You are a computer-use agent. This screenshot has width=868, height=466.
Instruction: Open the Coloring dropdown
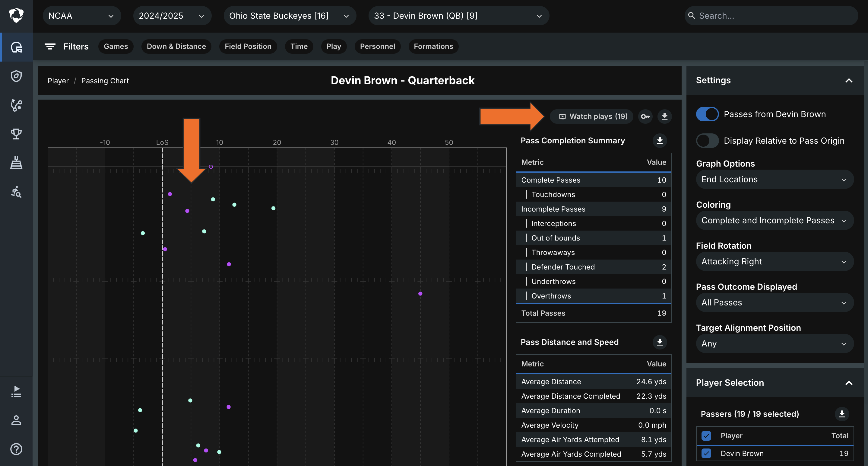point(775,221)
